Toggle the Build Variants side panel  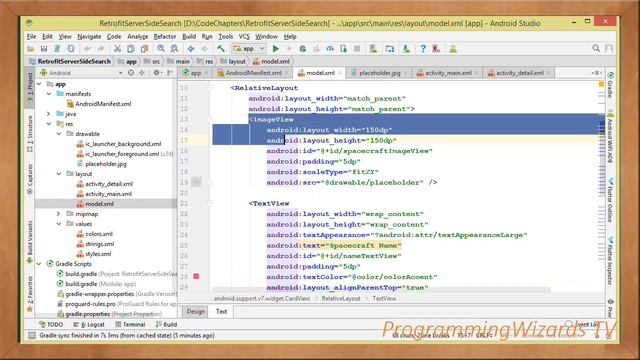point(30,243)
